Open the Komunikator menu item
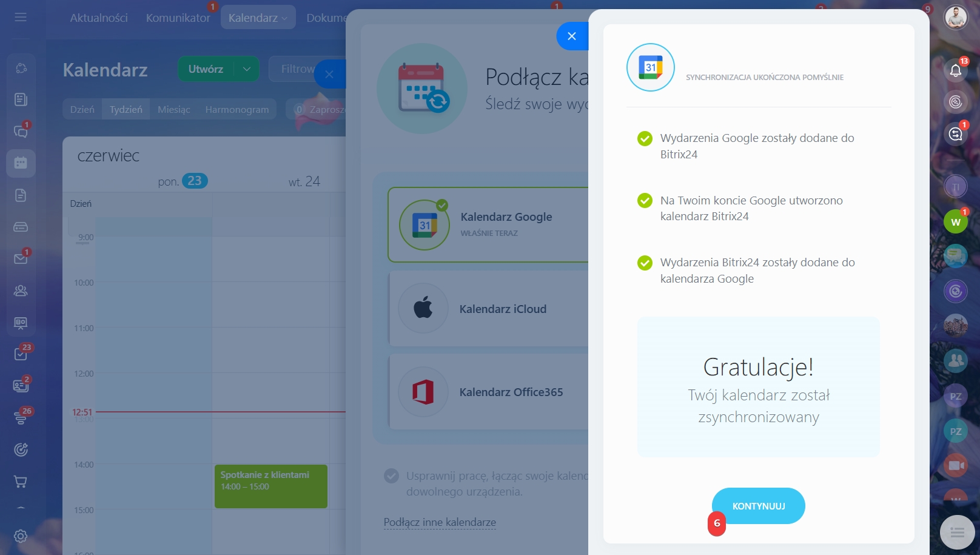Image resolution: width=980 pixels, height=555 pixels. coord(178,18)
